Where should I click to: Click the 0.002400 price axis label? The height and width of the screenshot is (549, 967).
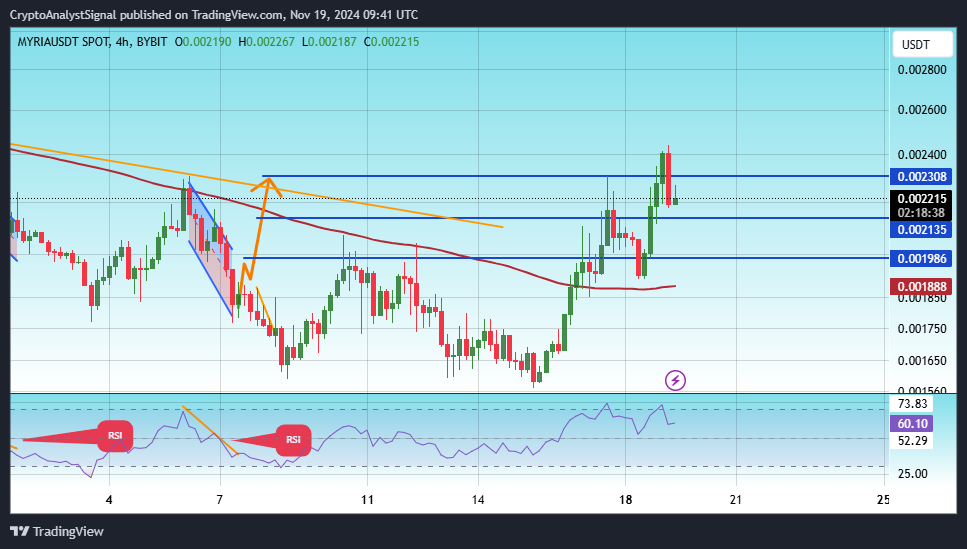(921, 155)
